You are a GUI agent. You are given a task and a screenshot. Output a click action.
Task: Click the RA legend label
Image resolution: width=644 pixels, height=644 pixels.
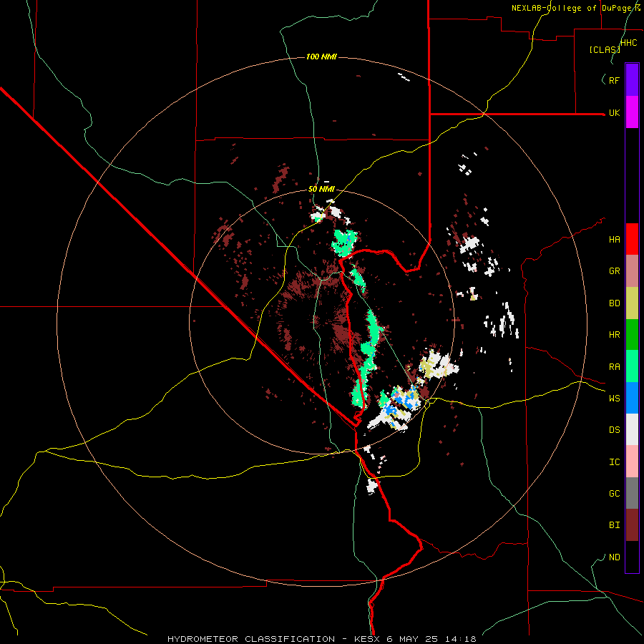pos(614,367)
